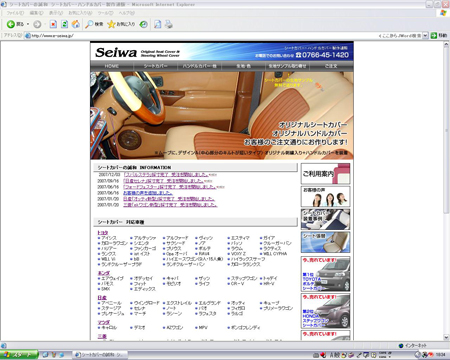Open the ファイル menu

point(15,13)
